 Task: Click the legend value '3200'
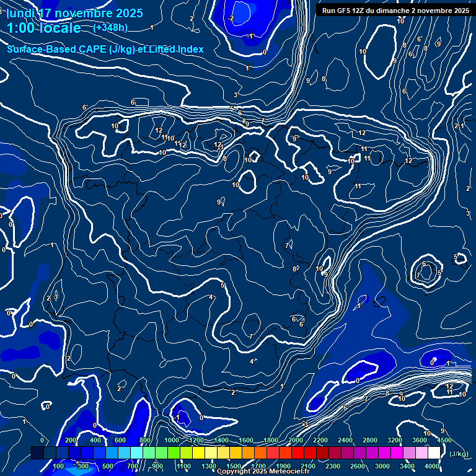pyautogui.click(x=395, y=440)
